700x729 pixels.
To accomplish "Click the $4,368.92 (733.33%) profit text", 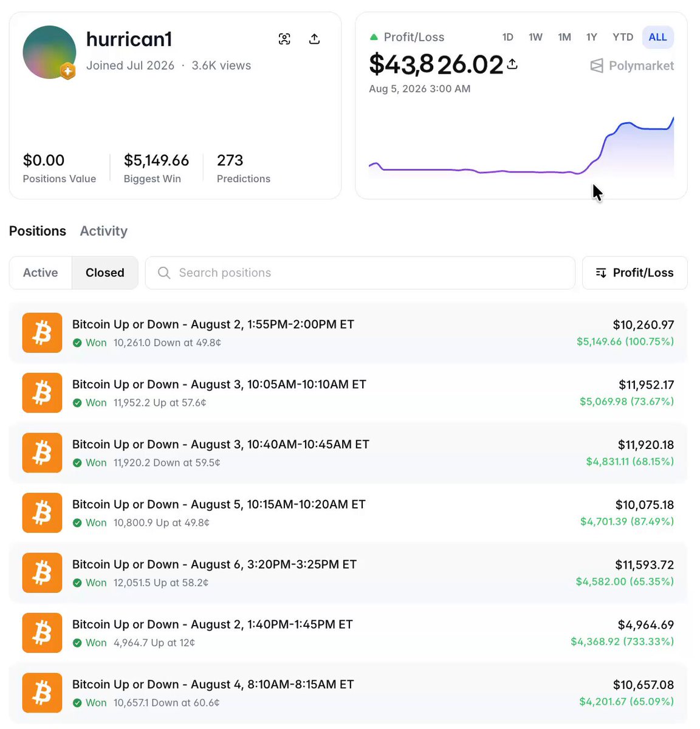I will tap(622, 642).
